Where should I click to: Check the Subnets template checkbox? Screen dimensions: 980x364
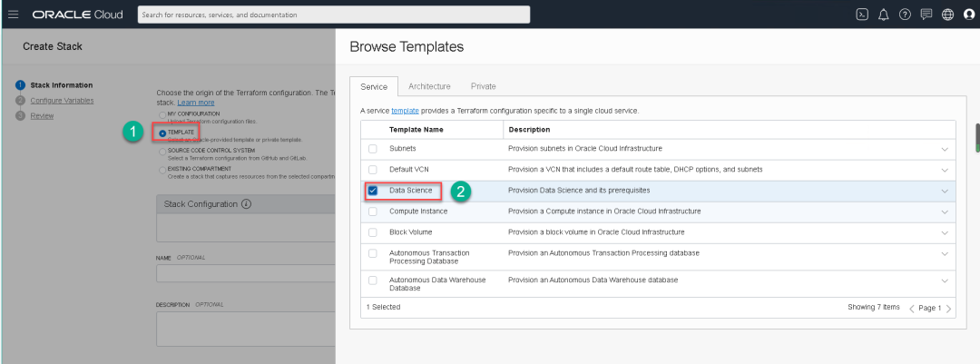372,149
